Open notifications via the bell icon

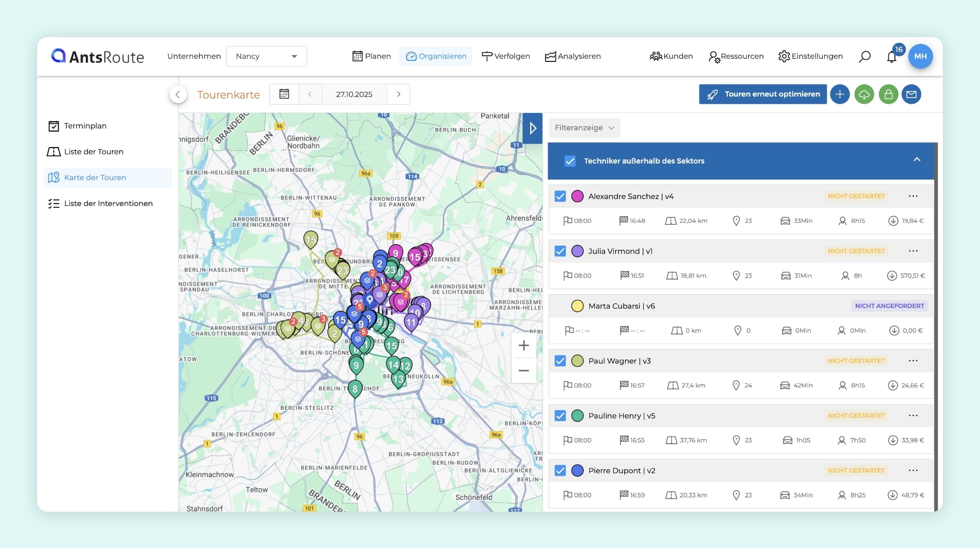pos(891,57)
